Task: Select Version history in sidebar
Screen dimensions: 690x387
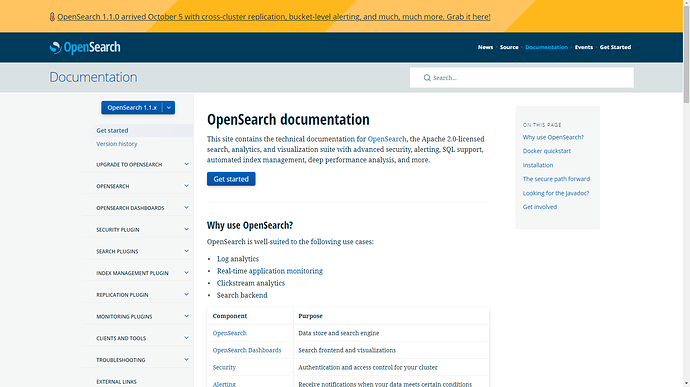Action: click(x=117, y=144)
